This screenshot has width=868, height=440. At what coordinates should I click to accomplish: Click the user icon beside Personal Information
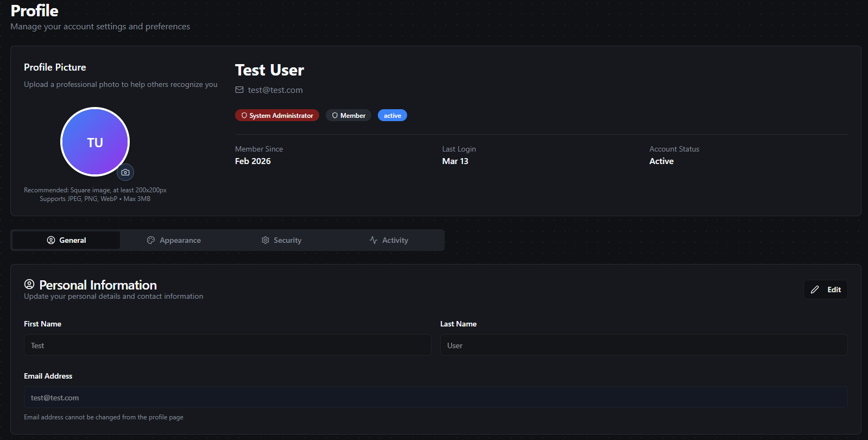pos(29,284)
